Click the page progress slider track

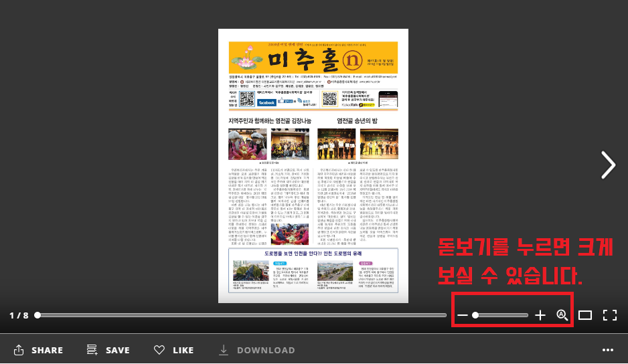pos(241,315)
